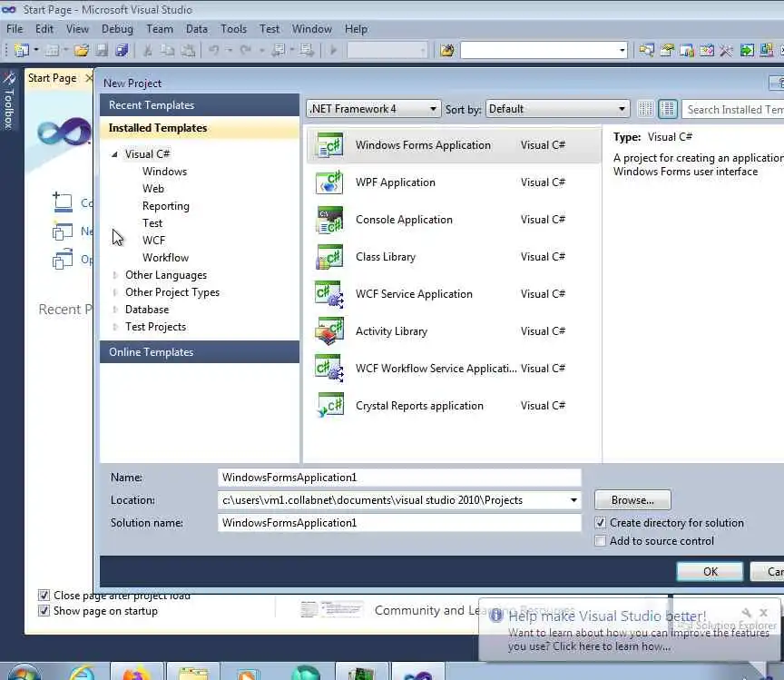Screen dimensions: 784x680
Task: Click the Solution Explorer toolbar icon
Action: [x=646, y=50]
